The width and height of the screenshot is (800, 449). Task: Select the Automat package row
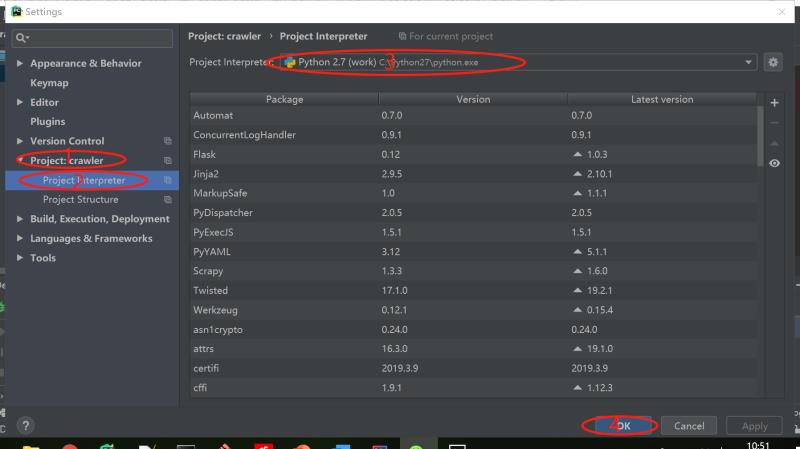[x=473, y=115]
